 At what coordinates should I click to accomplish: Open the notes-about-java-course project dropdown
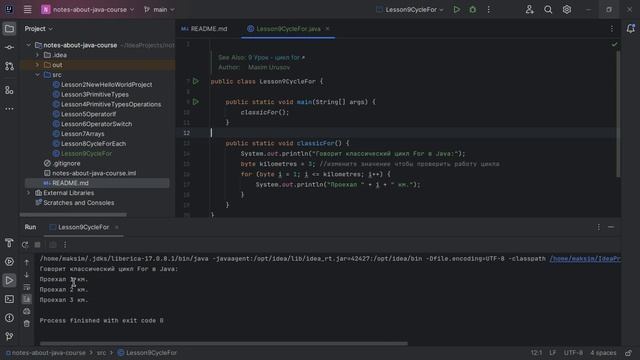click(88, 9)
